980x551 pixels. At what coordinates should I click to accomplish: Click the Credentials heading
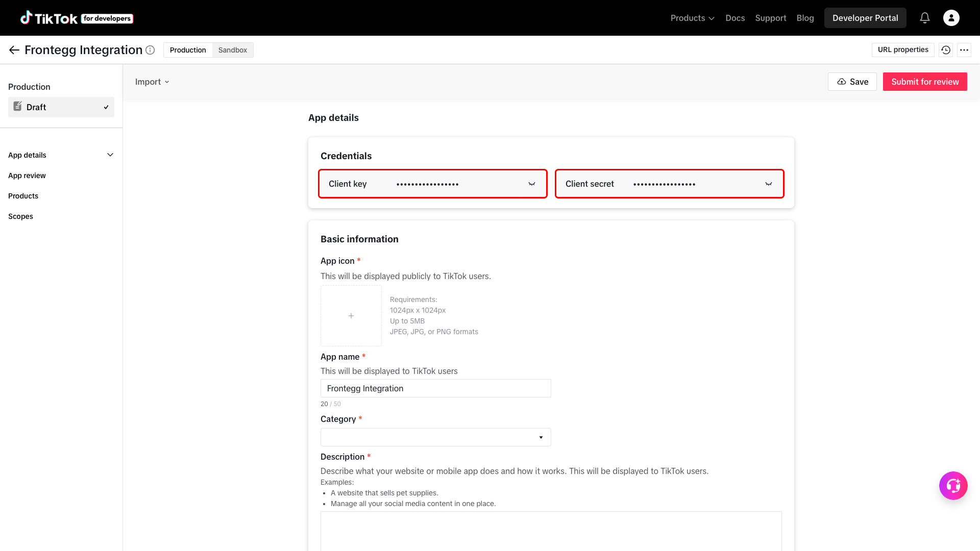(346, 156)
